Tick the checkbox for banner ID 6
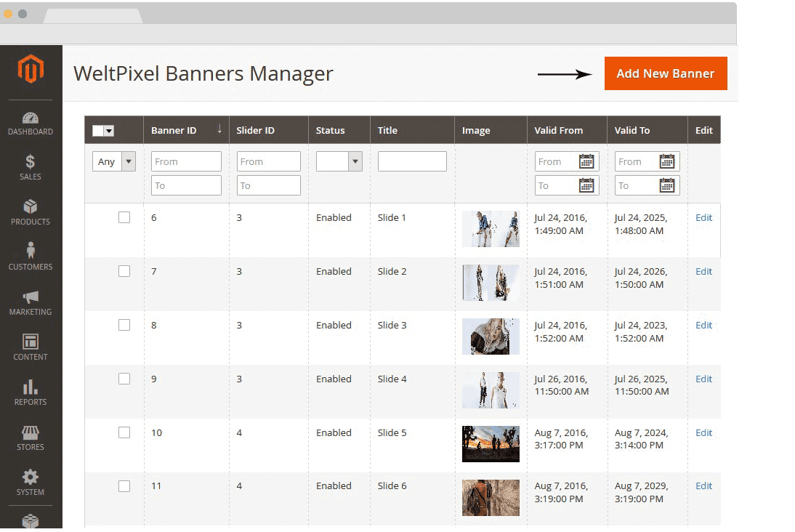 click(x=124, y=217)
